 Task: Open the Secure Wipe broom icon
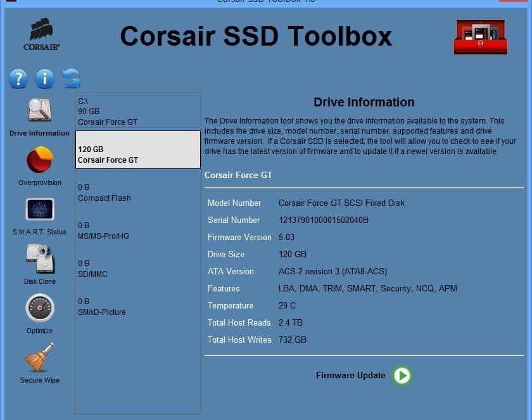click(40, 357)
